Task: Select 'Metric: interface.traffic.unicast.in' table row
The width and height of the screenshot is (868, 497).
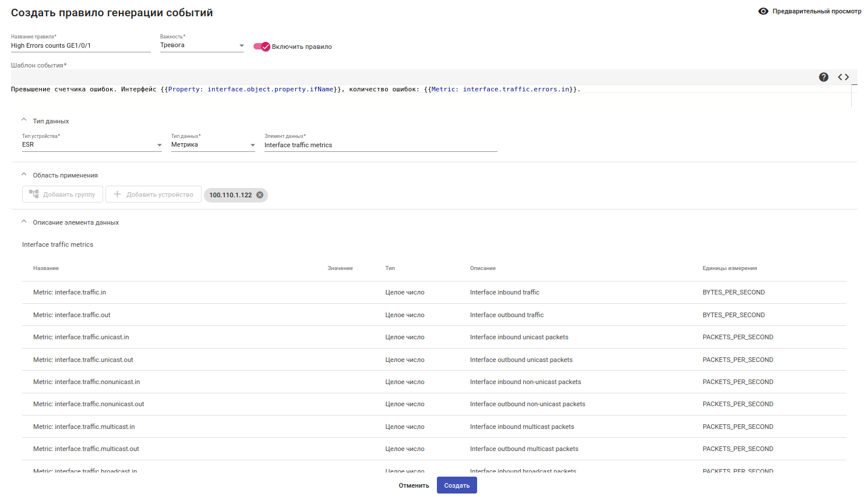Action: point(81,337)
